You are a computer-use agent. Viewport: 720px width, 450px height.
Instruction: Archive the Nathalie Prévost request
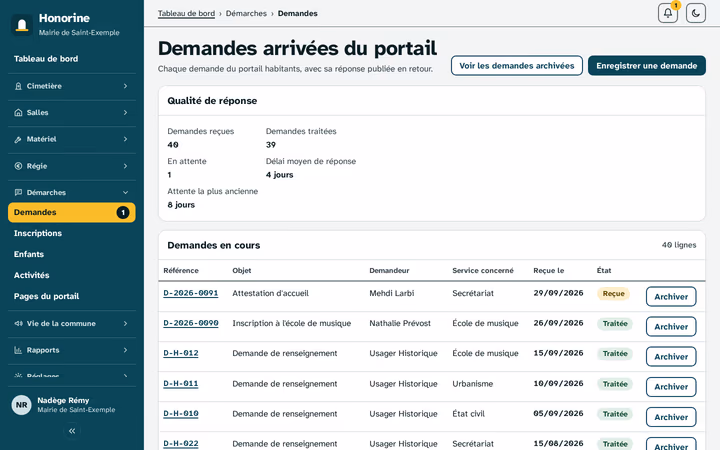pos(671,326)
